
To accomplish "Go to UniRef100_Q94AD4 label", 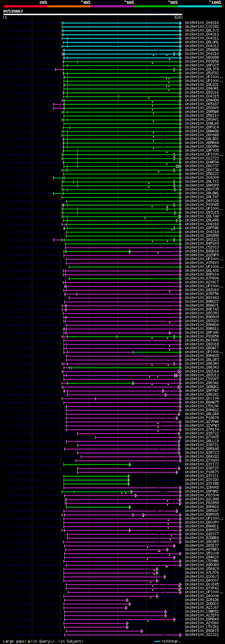I will 202,100.
